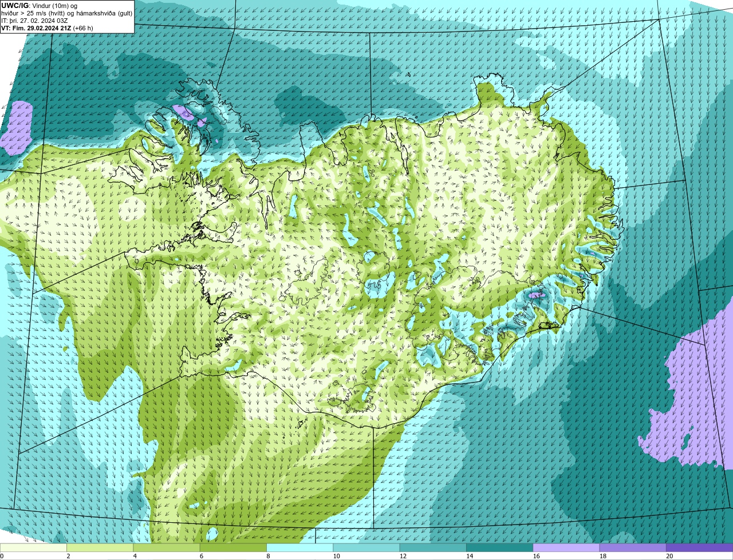Click the above-20 m/s dark violet swatch
This screenshot has width=733, height=560.
(x=700, y=547)
